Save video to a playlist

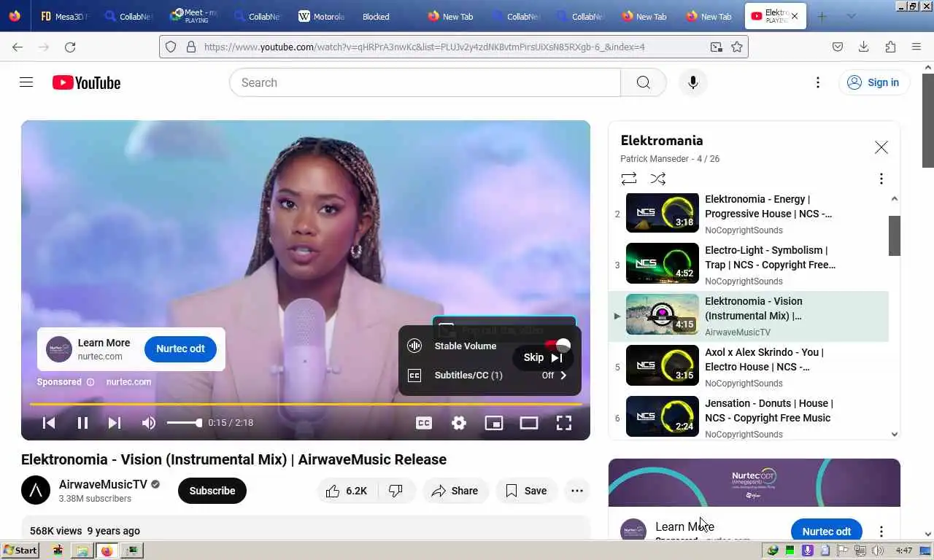coord(527,491)
